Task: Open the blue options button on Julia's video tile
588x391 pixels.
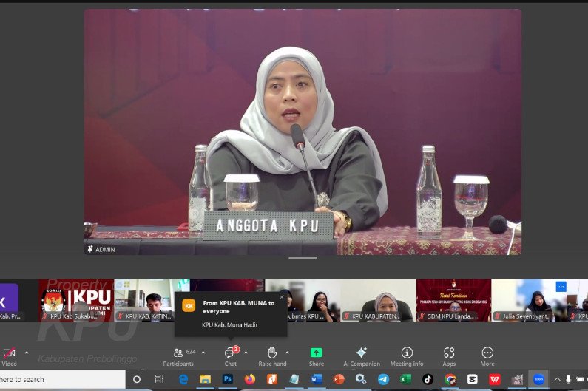Action: pos(561,287)
